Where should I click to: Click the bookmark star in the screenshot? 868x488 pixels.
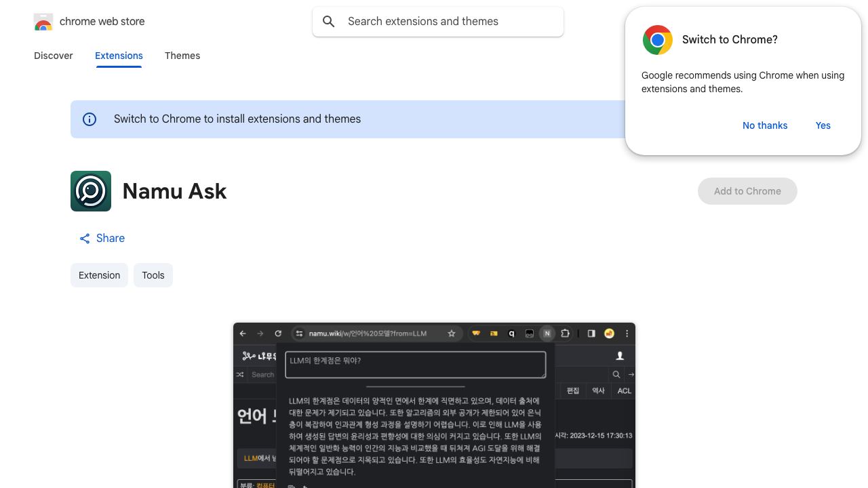452,333
